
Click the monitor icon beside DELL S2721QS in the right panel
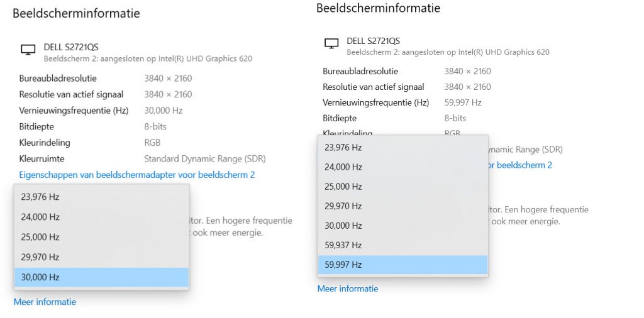point(331,44)
